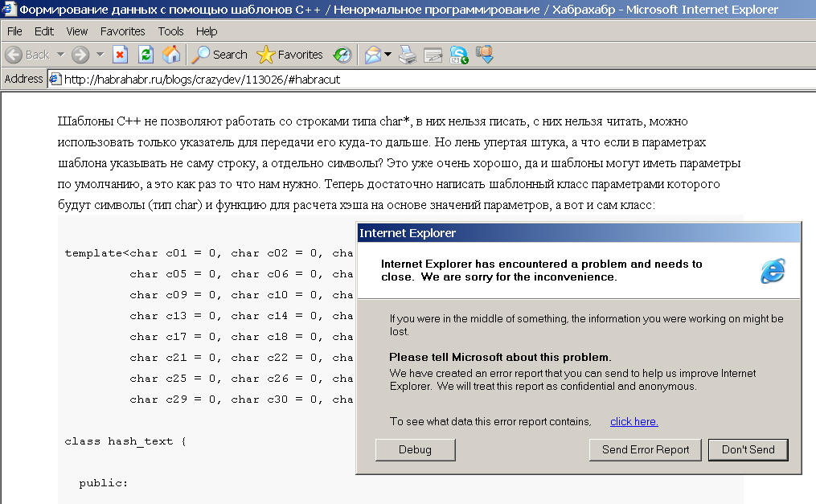Open the Tools menu
Image resolution: width=816 pixels, height=504 pixels.
[170, 31]
